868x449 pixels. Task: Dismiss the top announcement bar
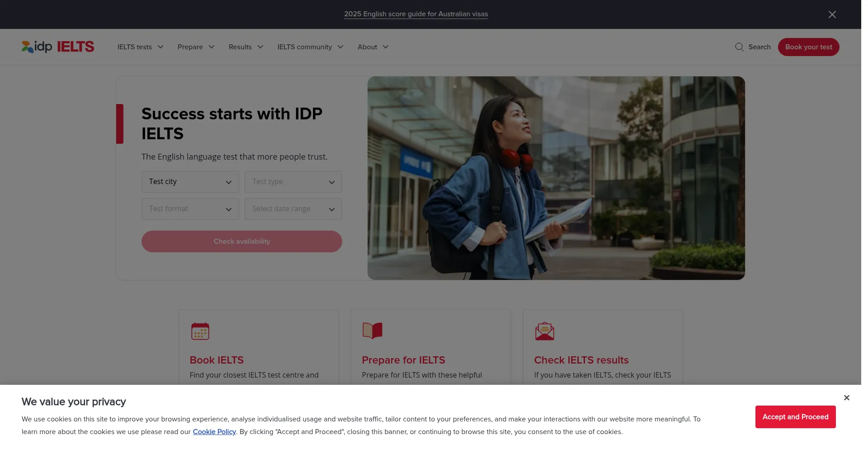coord(832,14)
